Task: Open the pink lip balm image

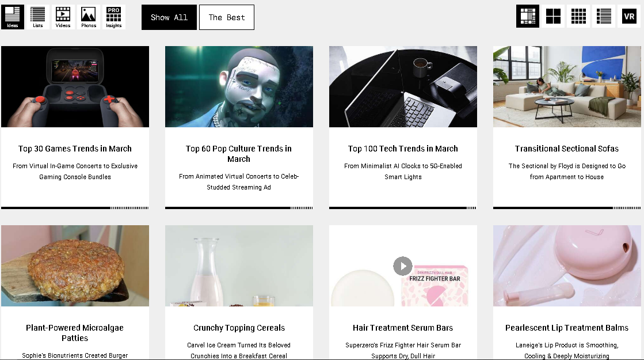Action: (x=567, y=266)
